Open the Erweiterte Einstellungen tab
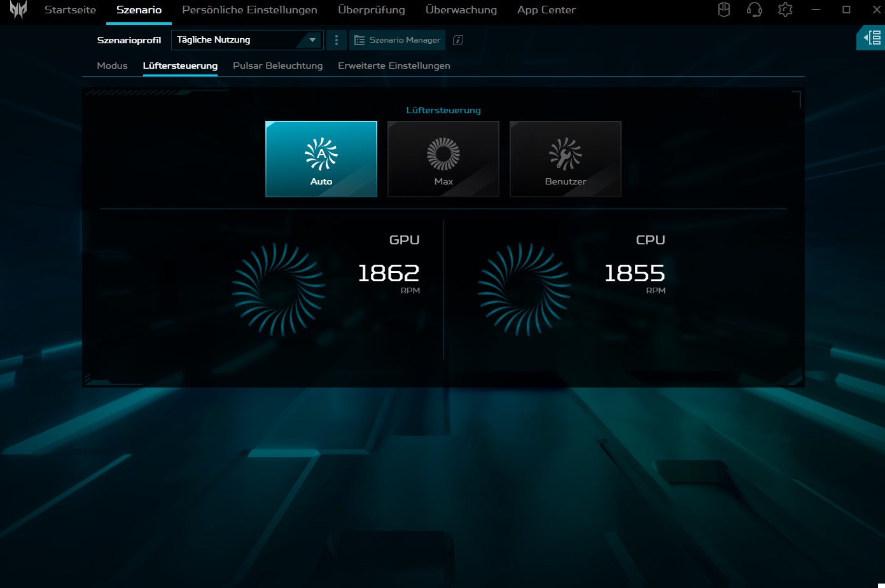This screenshot has width=885, height=588. tap(394, 66)
